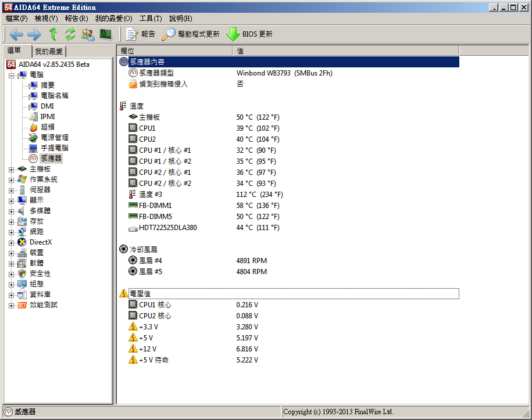Switch to the 我的最愛 tab
Image resolution: width=532 pixels, height=420 pixels.
49,52
